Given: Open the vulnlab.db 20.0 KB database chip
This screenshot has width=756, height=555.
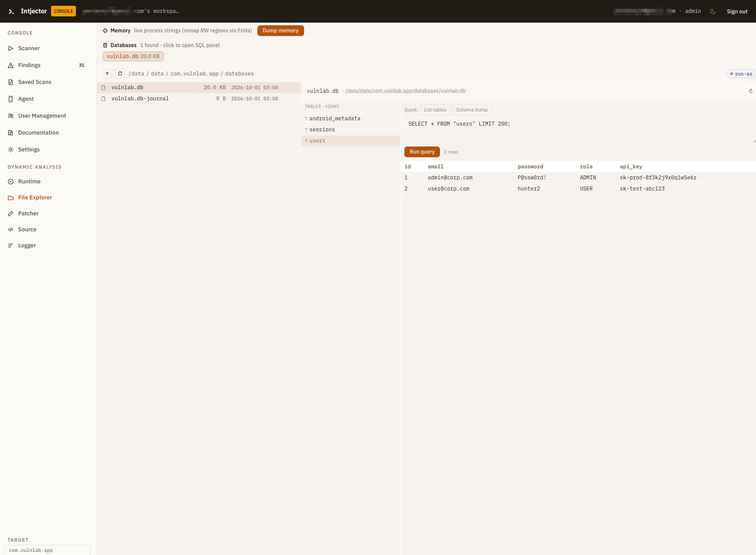Looking at the screenshot, I should pyautogui.click(x=133, y=56).
